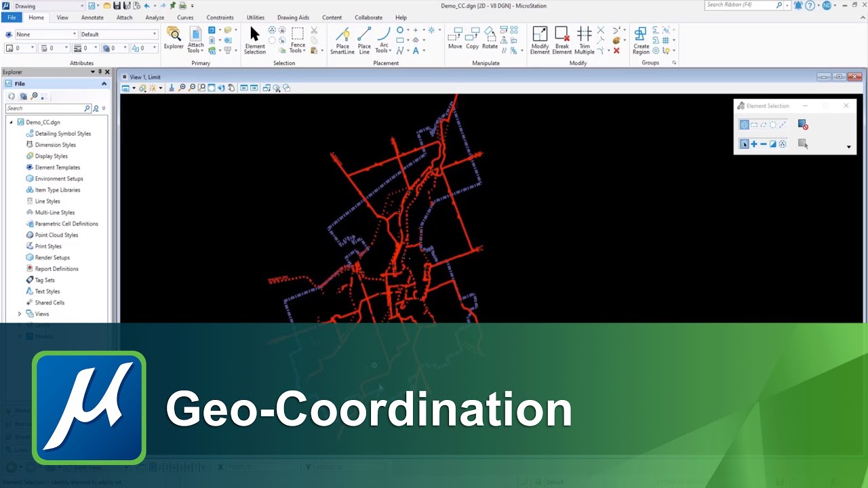868x488 pixels.
Task: Click the notifications bell icon
Action: click(797, 5)
